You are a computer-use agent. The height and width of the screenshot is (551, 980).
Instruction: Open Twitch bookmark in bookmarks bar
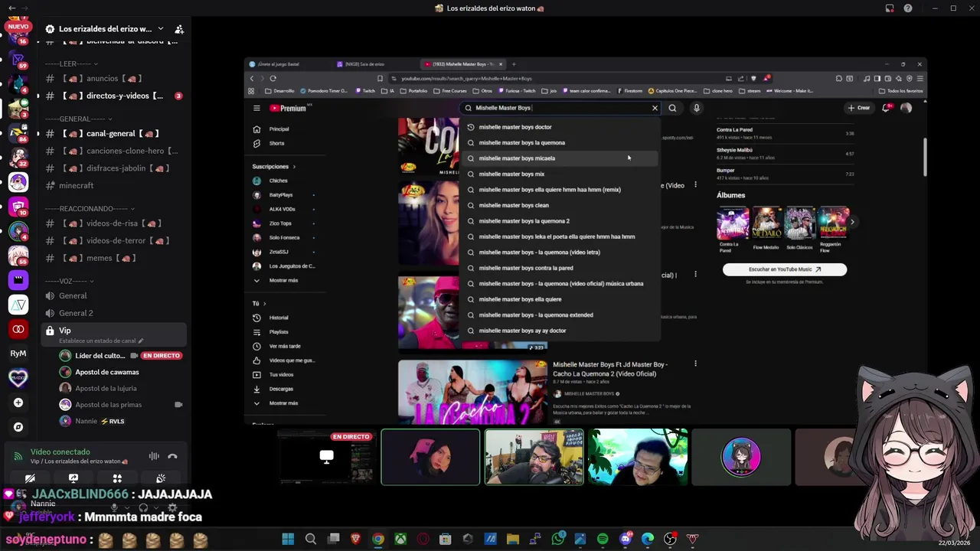point(365,91)
